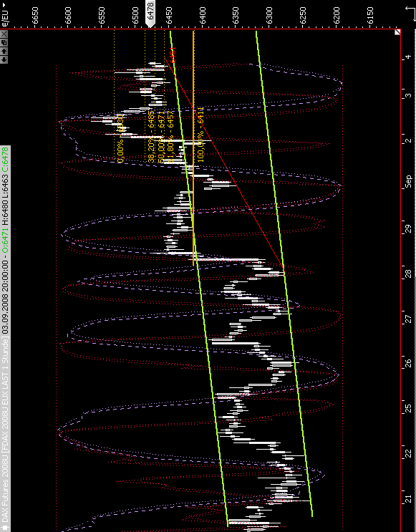Select the 50,00% - 6471 Fibonacci label
Viewport: 416px width, 532px height.
[161, 136]
